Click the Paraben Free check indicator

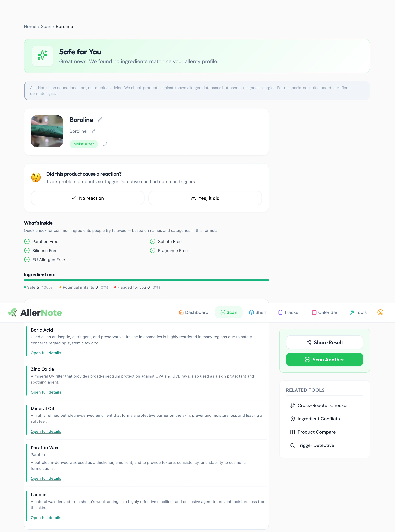(x=27, y=242)
